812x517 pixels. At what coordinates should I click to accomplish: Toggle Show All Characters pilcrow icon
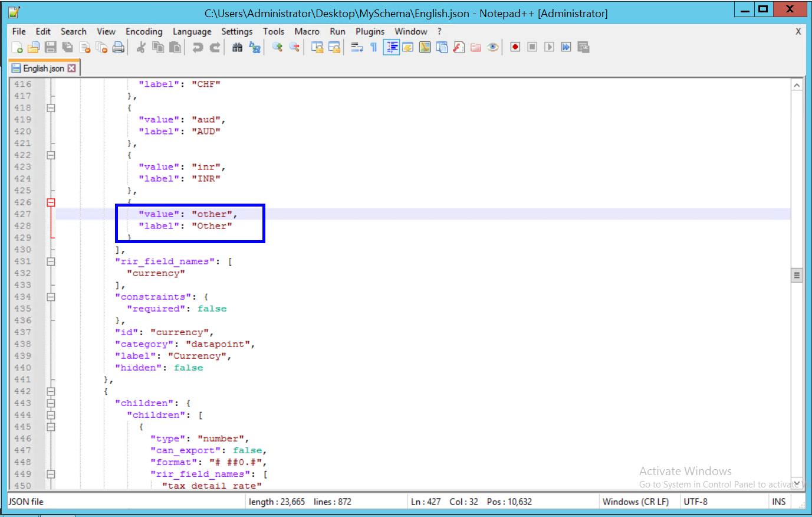coord(374,48)
